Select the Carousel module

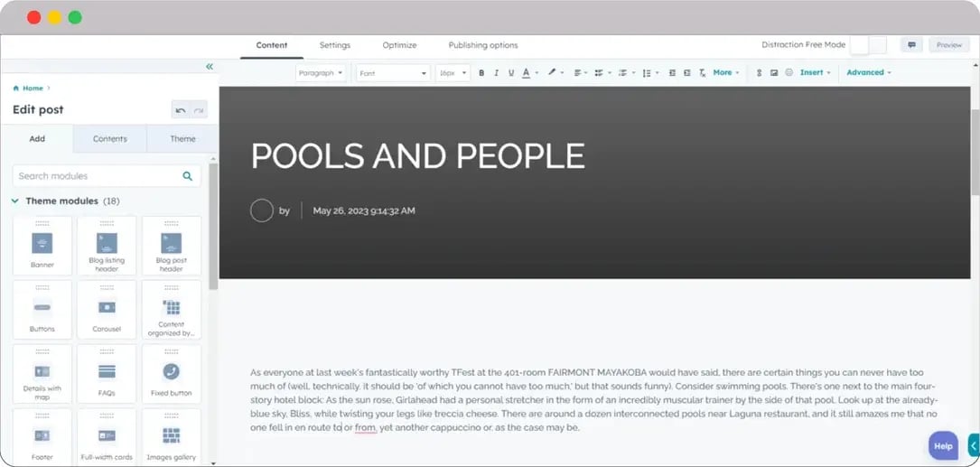coord(107,310)
